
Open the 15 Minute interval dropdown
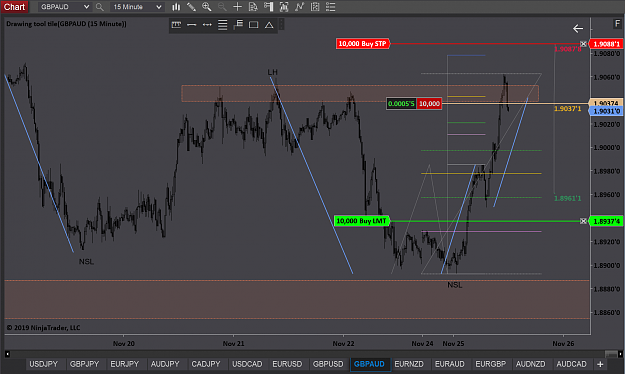pos(137,7)
